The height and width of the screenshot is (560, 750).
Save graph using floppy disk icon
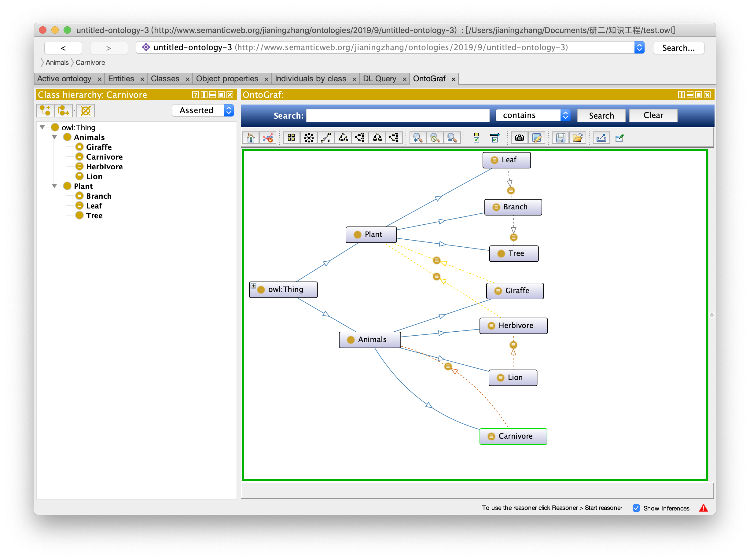560,138
